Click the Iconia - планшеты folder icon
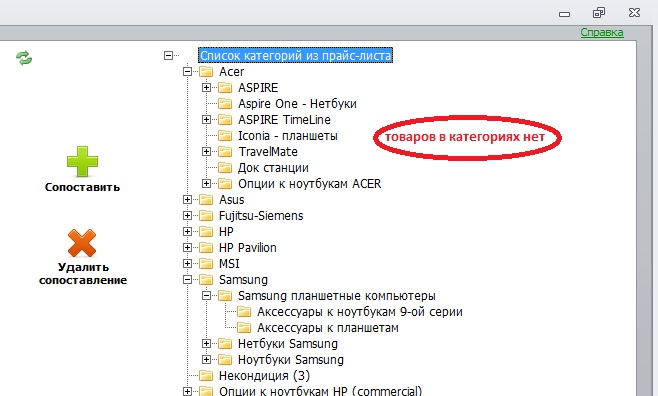 [x=225, y=135]
